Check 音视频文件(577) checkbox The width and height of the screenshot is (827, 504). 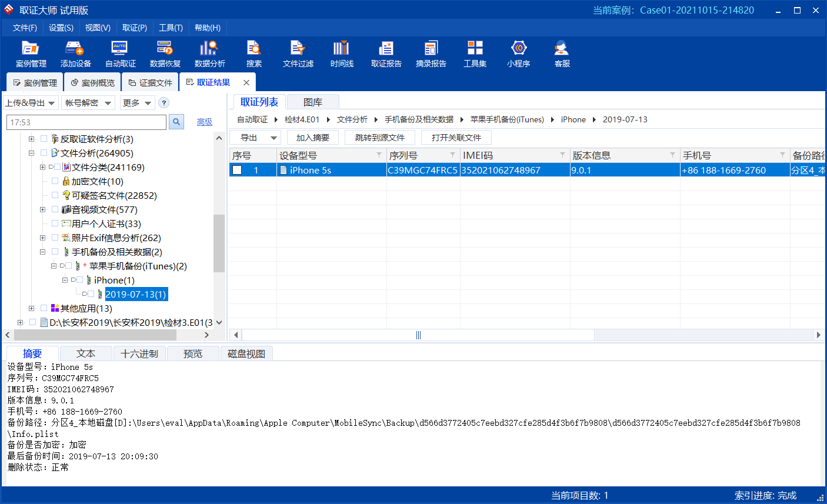tap(55, 210)
